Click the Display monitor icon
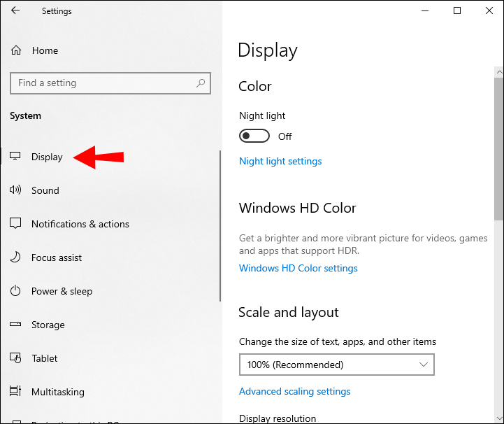 click(x=15, y=156)
